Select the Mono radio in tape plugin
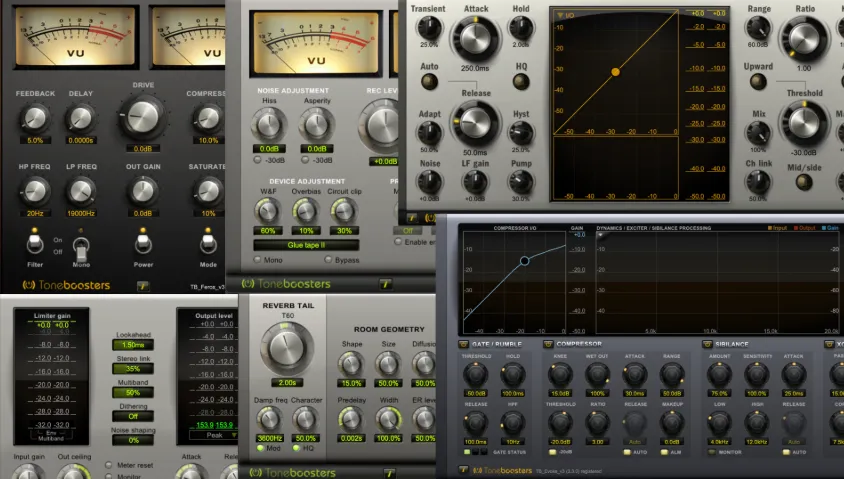 point(257,259)
